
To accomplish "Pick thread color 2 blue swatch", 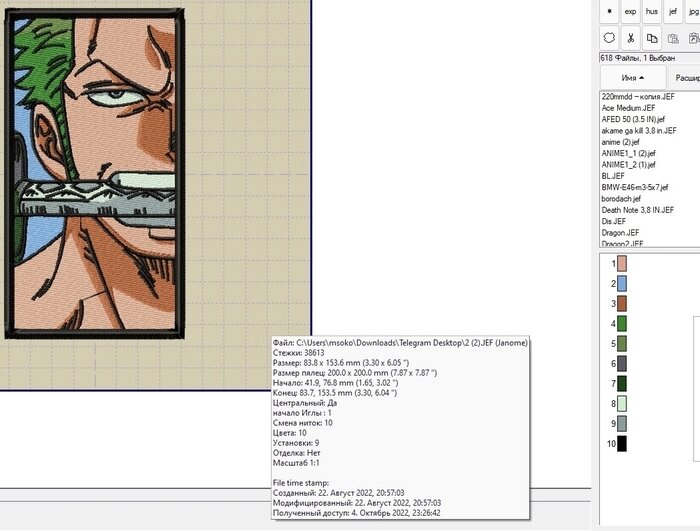I will [621, 284].
